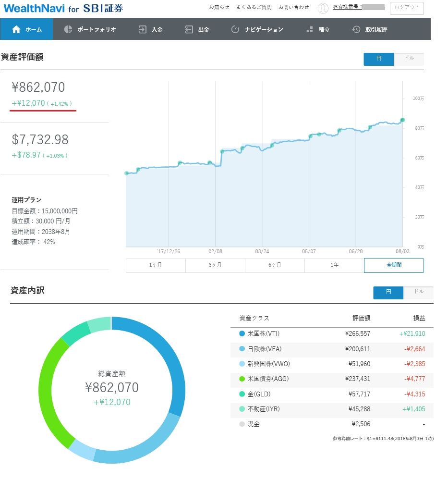448x480 pixels.
Task: Select the 1ヶ月 chart period
Action: 156,265
